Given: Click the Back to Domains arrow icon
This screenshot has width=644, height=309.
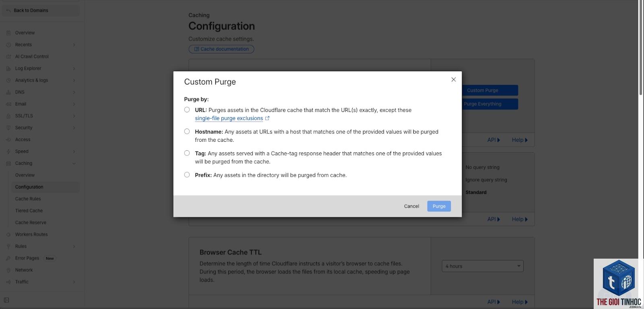Looking at the screenshot, I should pos(8,10).
